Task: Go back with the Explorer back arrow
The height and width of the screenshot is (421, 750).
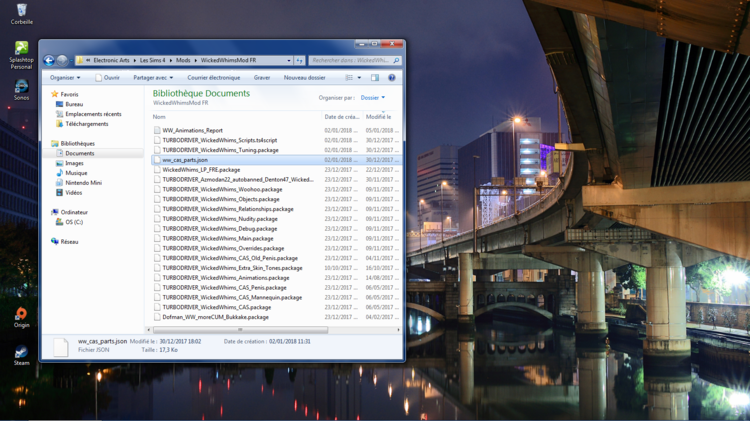Action: [49, 60]
